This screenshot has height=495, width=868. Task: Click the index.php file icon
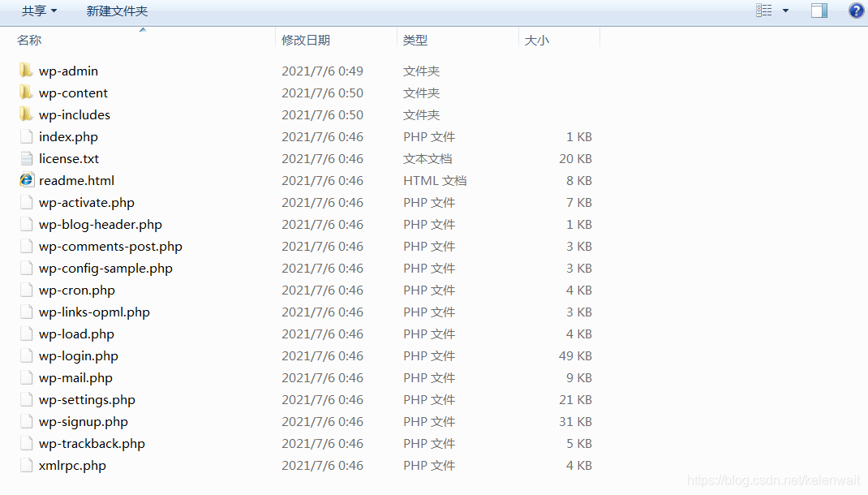point(26,136)
